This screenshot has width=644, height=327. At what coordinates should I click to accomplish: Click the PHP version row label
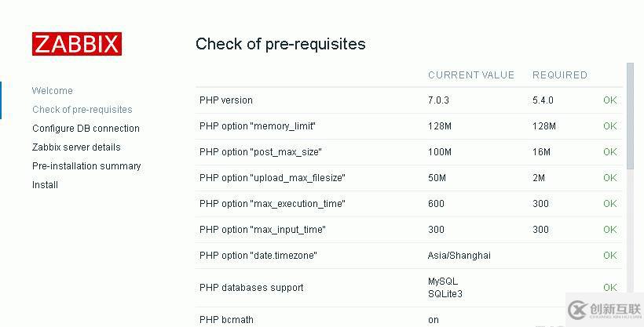coord(226,100)
